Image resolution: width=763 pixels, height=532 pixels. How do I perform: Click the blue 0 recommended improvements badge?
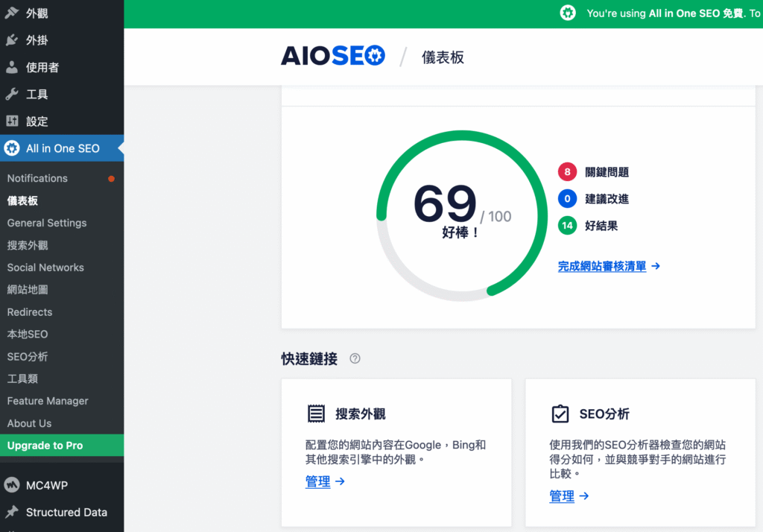tap(567, 199)
